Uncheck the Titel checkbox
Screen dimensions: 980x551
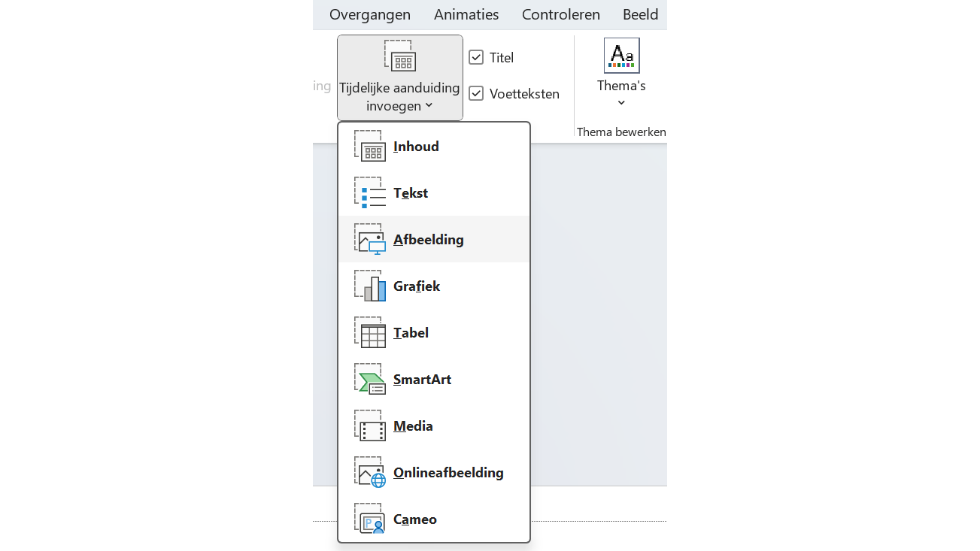point(476,57)
